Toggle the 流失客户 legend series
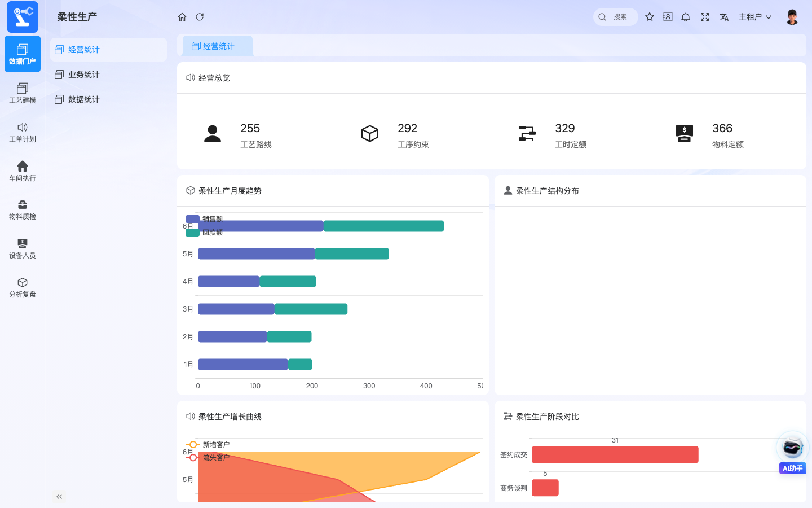This screenshot has height=508, width=812. (x=208, y=457)
